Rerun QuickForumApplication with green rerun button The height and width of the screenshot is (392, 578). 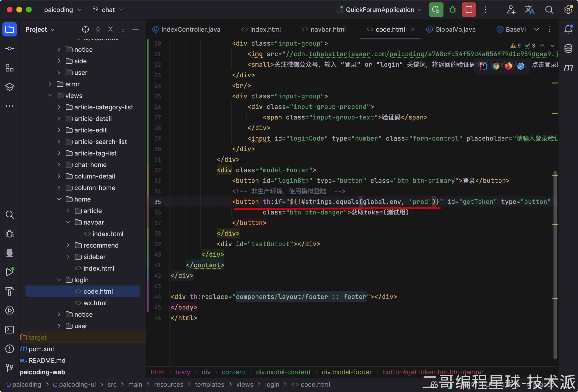[436, 10]
